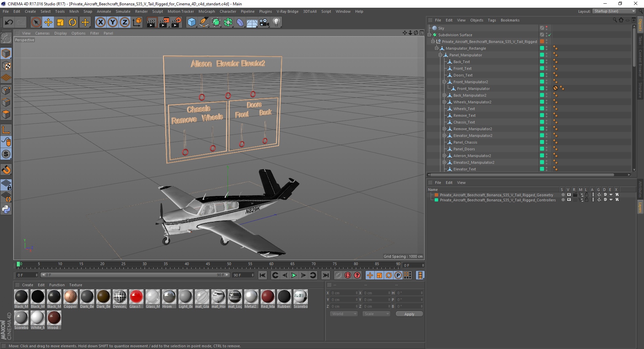Add a Light object
The image size is (644, 349).
click(276, 22)
